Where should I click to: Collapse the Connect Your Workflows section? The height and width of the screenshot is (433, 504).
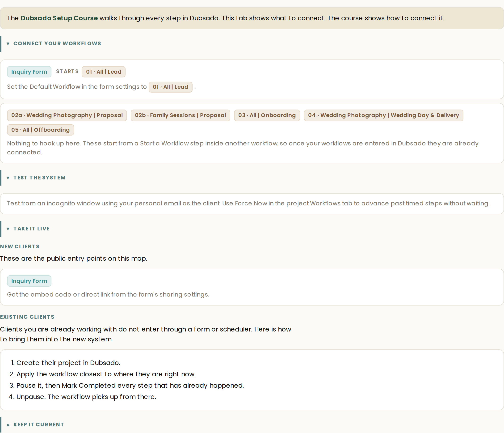[8, 44]
